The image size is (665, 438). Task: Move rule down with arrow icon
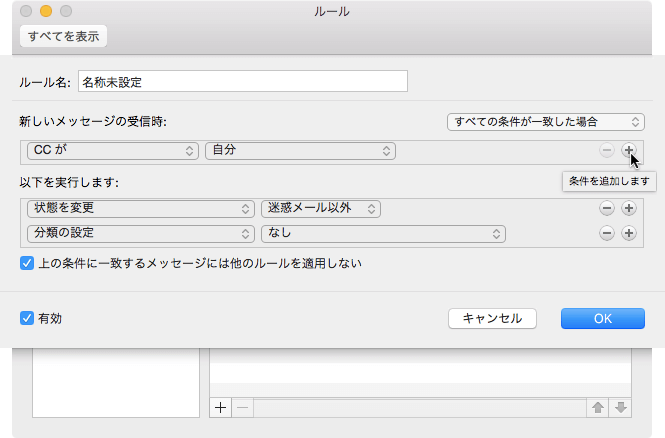tap(620, 407)
